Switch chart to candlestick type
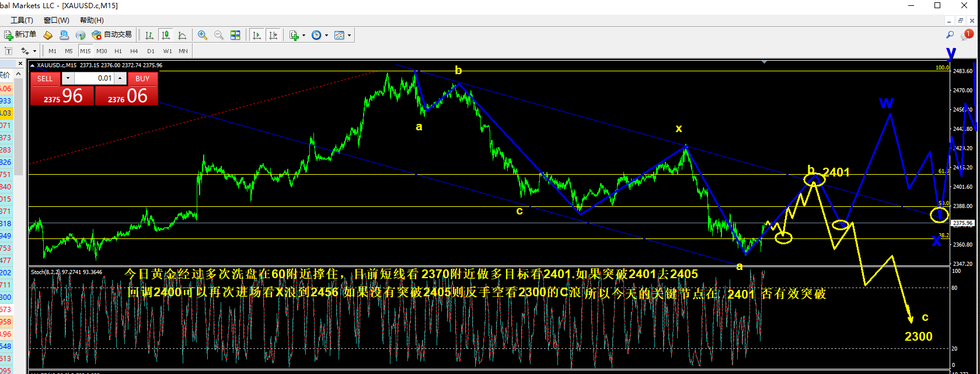 click(166, 35)
